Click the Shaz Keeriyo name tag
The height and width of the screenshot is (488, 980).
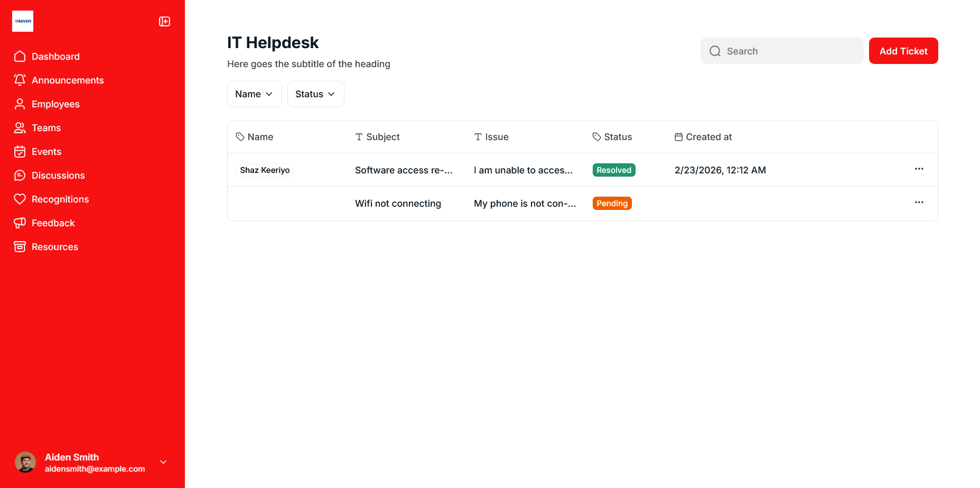point(265,170)
